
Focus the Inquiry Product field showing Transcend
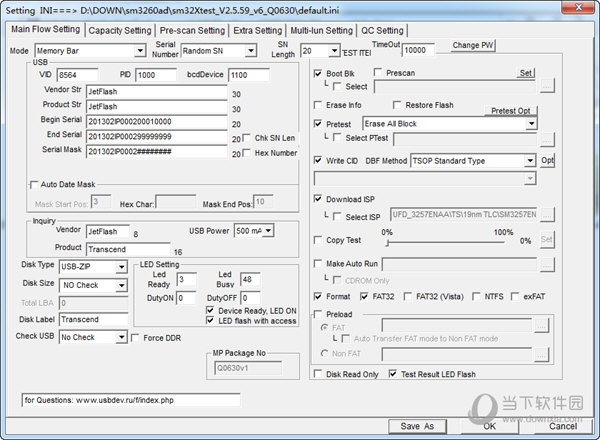[x=129, y=249]
